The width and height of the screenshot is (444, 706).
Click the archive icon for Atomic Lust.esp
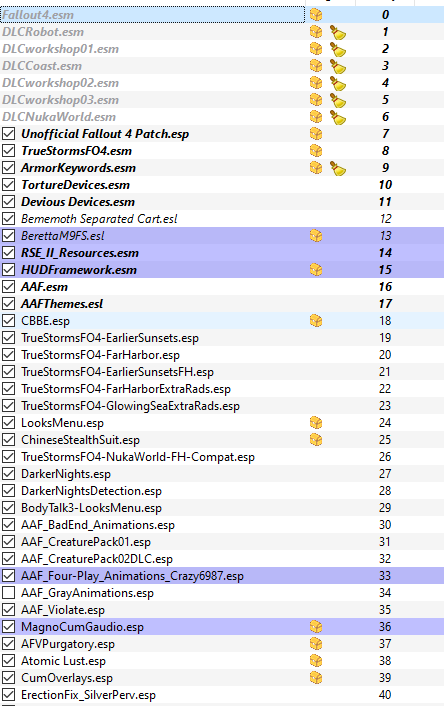click(x=316, y=661)
